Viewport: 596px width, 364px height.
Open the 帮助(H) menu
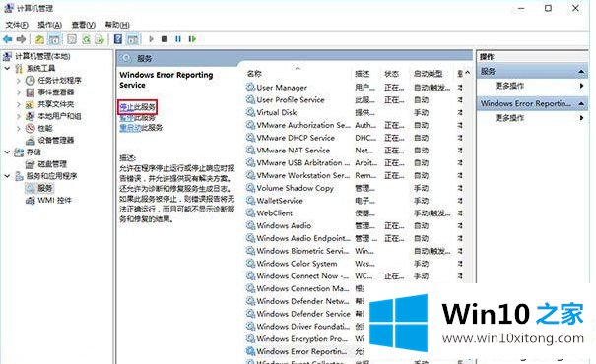[x=117, y=25]
